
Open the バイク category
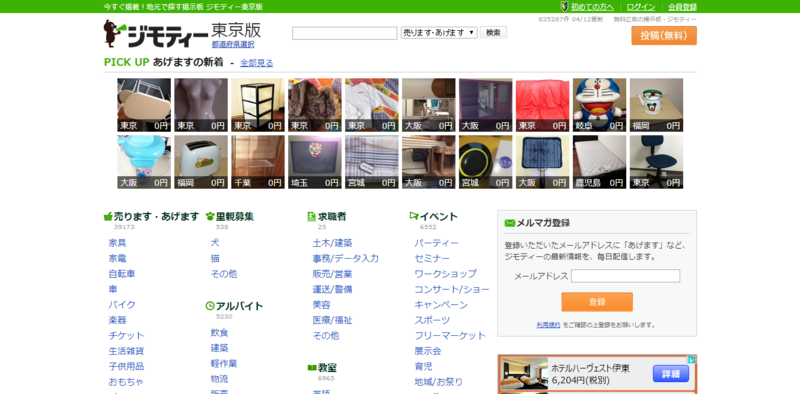point(122,305)
